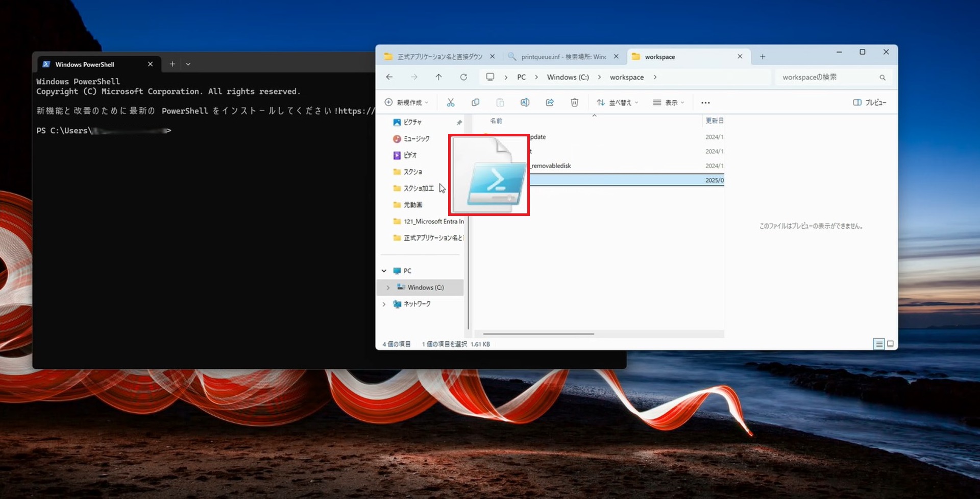Close the workspace tab
This screenshot has width=980, height=499.
740,57
